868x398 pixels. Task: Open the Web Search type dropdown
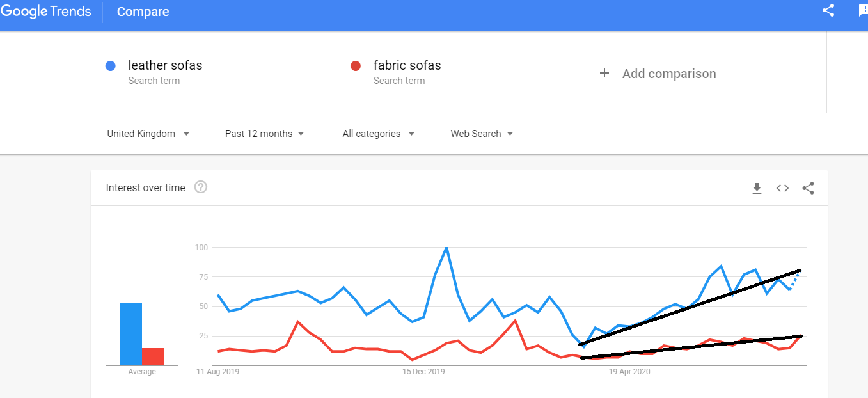click(482, 134)
